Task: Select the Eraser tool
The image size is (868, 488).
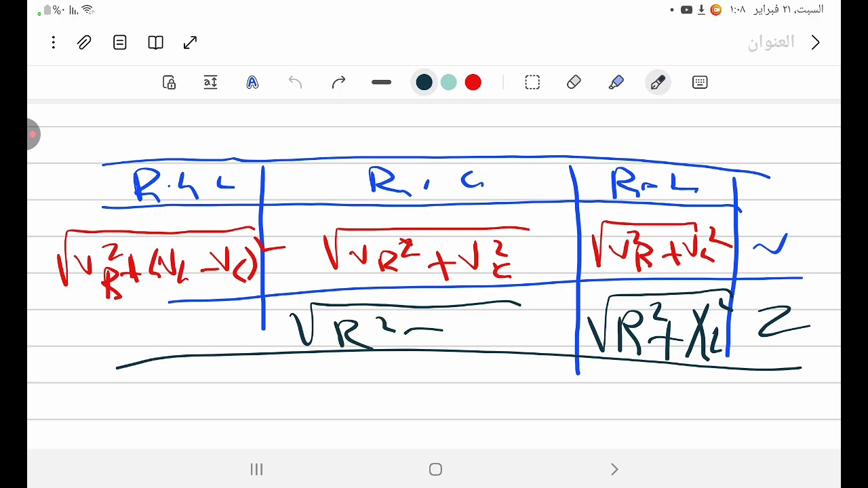Action: pyautogui.click(x=574, y=83)
